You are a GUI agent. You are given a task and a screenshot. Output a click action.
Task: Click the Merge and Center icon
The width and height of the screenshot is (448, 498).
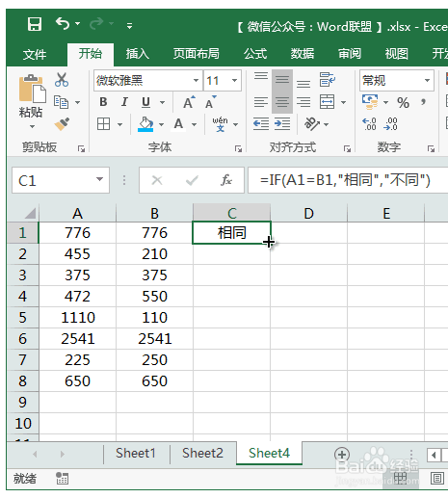pos(327,102)
